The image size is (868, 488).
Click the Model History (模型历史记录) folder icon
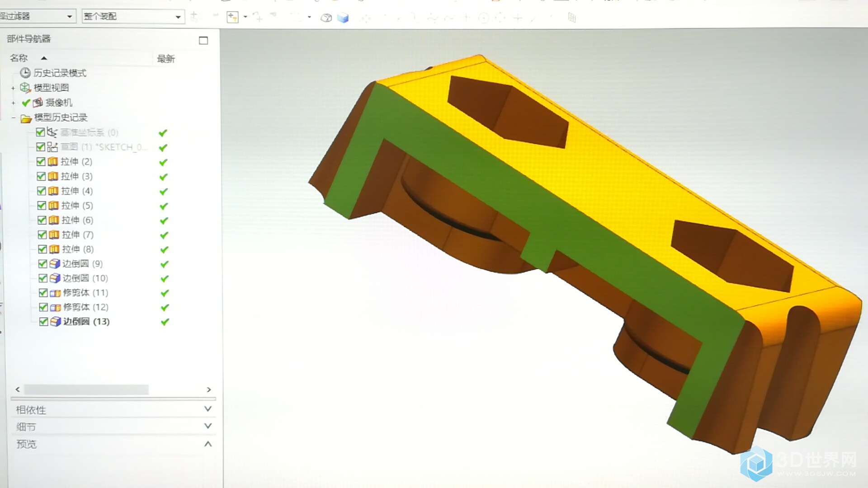(26, 118)
